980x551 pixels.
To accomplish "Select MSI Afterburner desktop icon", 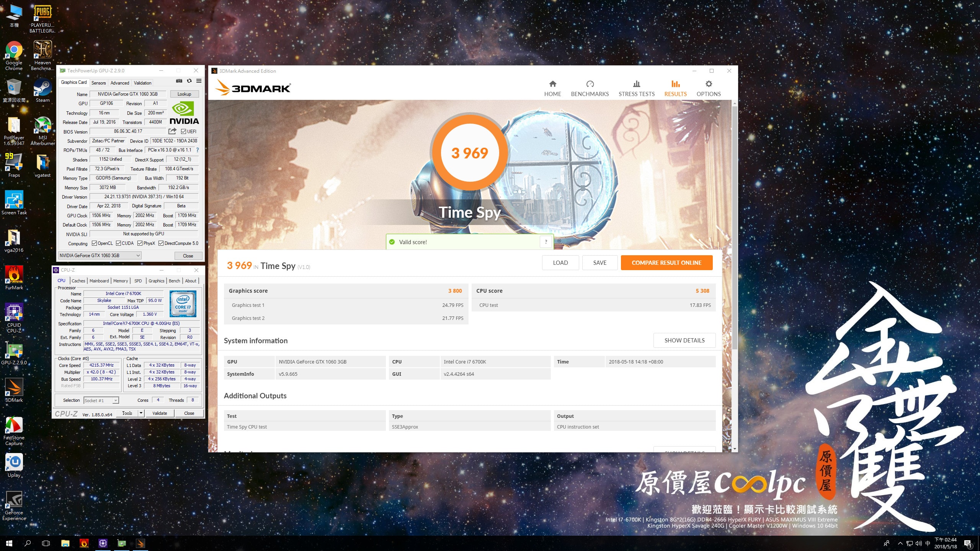I will (42, 131).
